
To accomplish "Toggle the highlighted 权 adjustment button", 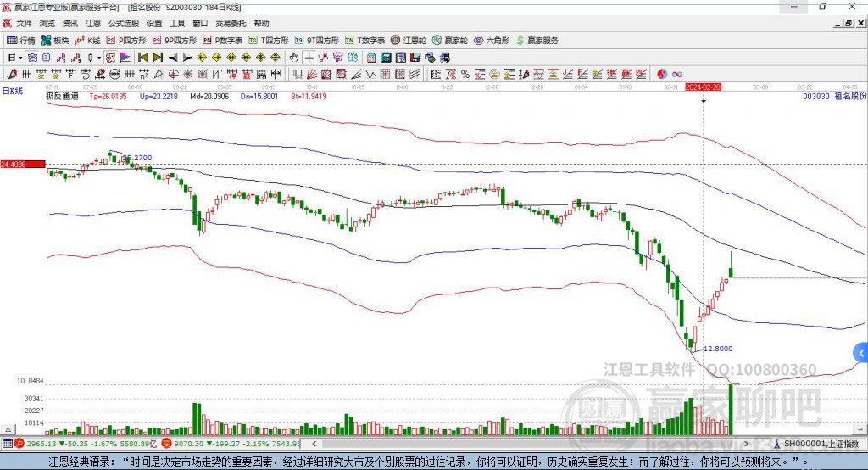I will coord(110,58).
